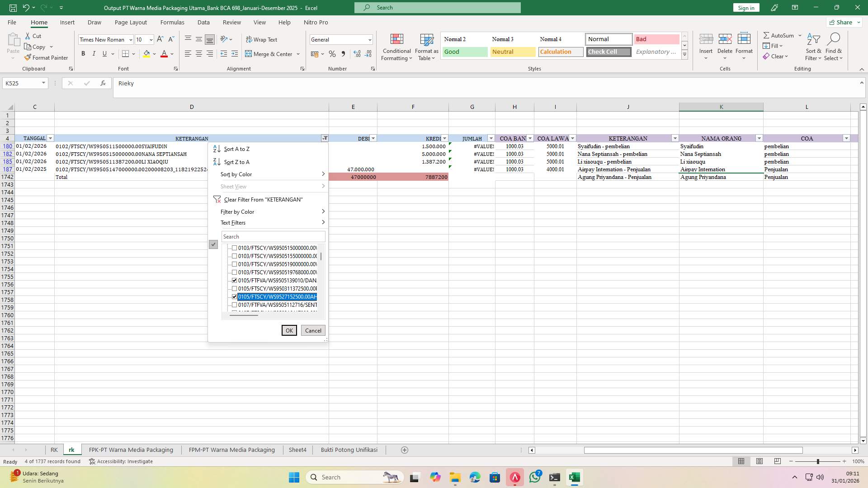Uncheck the 0105/FTFVA/WS9505139010 filter entry
This screenshot has width=868, height=488.
[x=234, y=280]
